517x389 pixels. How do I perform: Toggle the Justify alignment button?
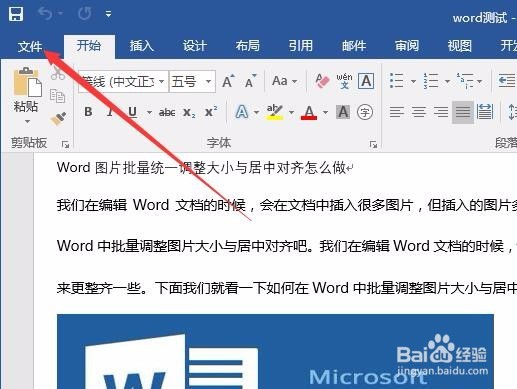tap(463, 112)
